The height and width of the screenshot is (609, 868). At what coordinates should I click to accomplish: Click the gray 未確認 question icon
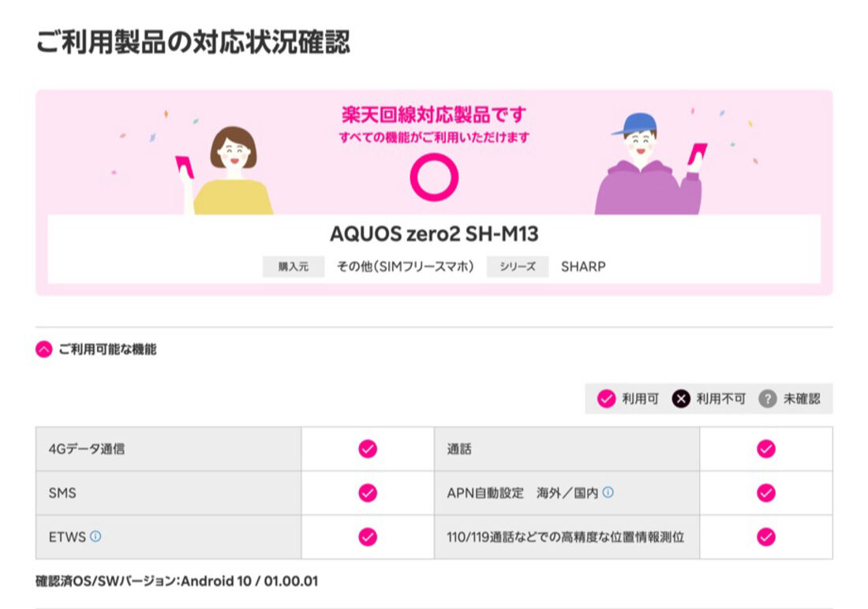point(767,398)
